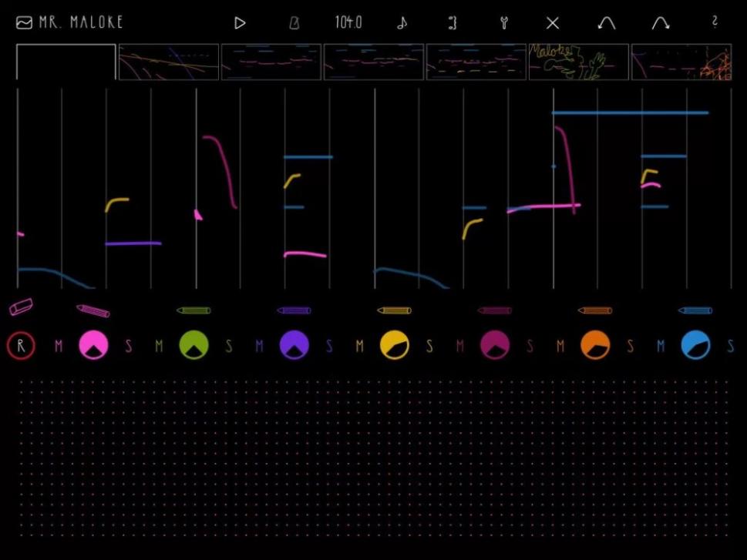Open help with the question mark icon
The height and width of the screenshot is (560, 747).
pos(715,22)
